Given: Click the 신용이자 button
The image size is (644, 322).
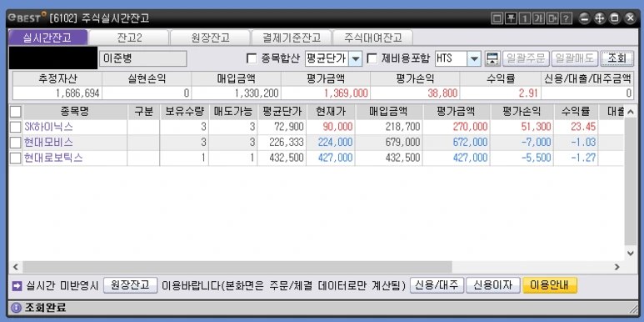Looking at the screenshot, I should click(493, 285).
